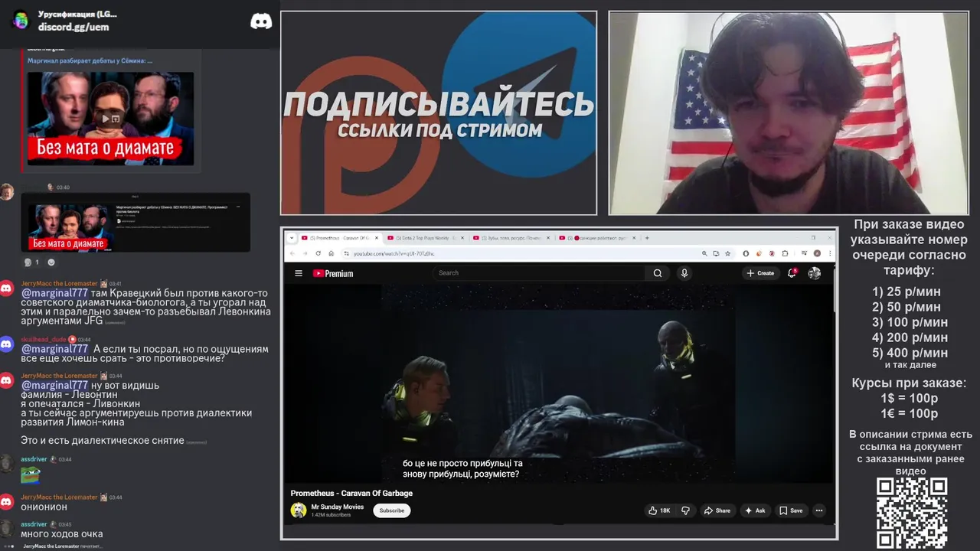Click text 'Это и есть диалектическое снятие'

103,441
